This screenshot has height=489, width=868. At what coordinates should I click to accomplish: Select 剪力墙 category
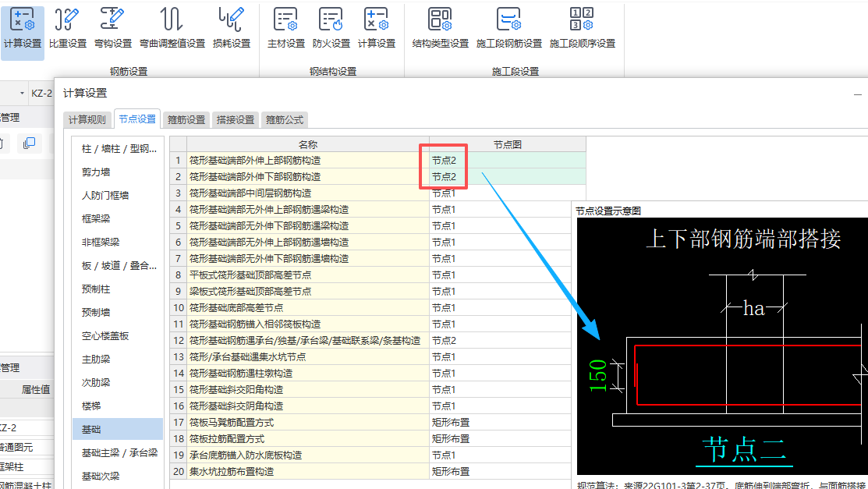119,172
